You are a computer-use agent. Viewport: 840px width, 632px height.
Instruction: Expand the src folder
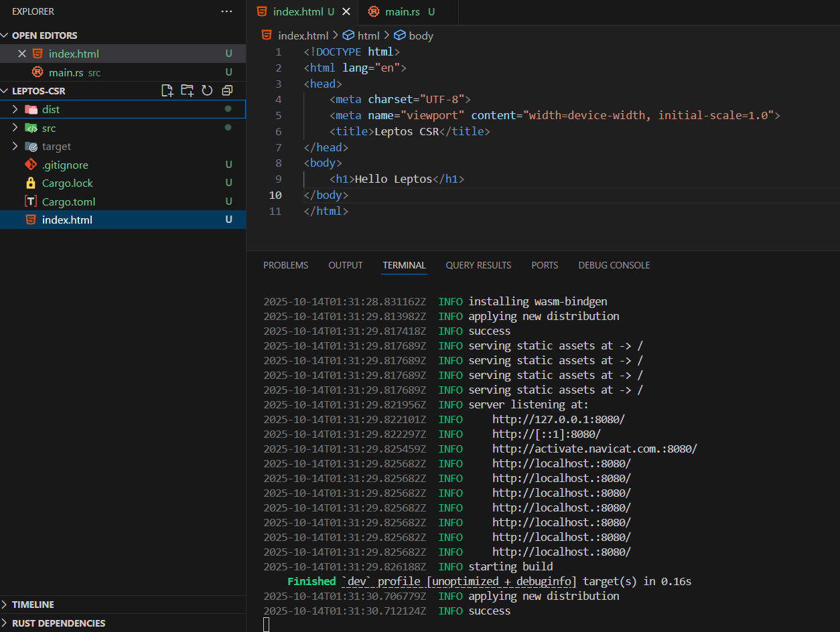pyautogui.click(x=15, y=128)
